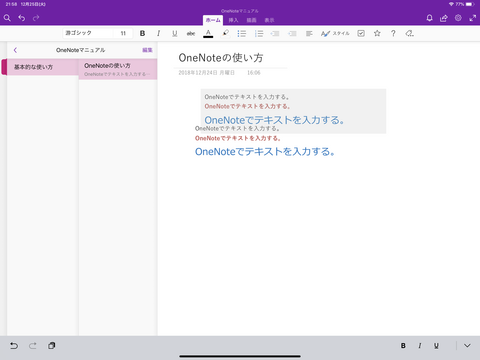Screen dimensions: 480x360
Task: Open the font size 11 box
Action: [x=123, y=33]
